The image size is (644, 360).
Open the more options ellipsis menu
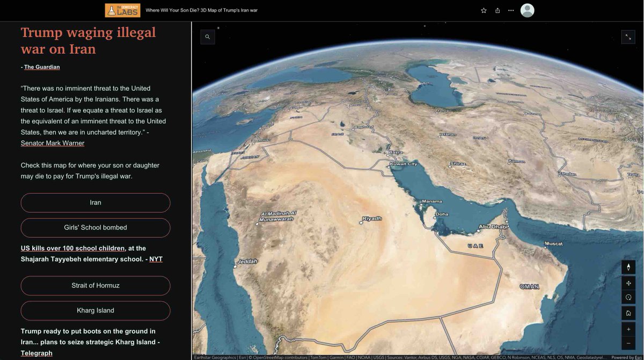click(511, 10)
